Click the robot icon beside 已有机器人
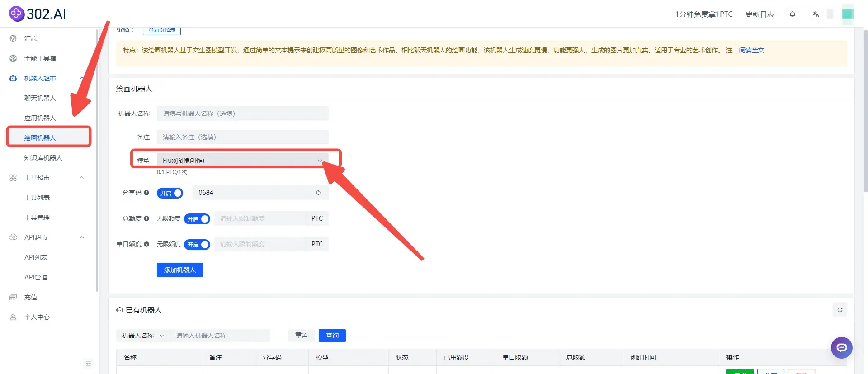868x374 pixels. 120,310
